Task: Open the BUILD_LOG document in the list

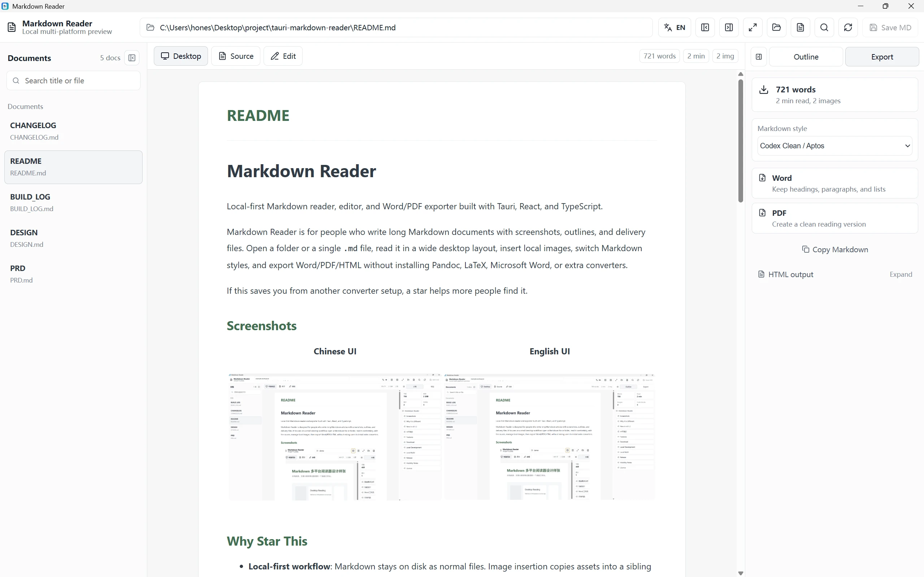Action: point(73,203)
